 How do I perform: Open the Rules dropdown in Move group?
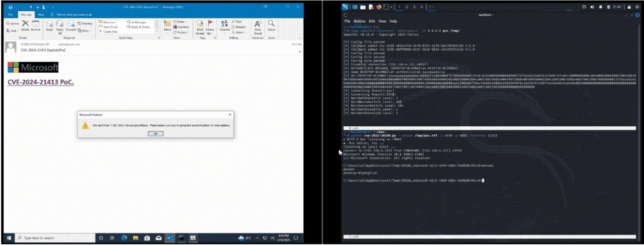click(180, 21)
